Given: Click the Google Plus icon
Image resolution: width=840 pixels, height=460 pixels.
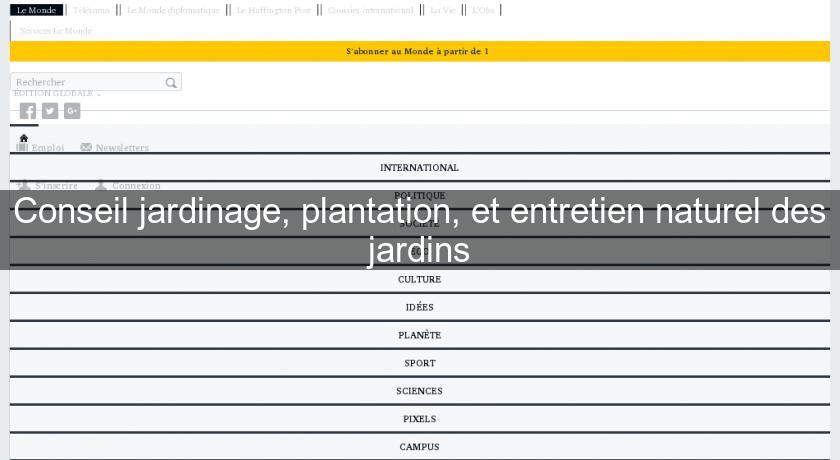Looking at the screenshot, I should coord(72,111).
